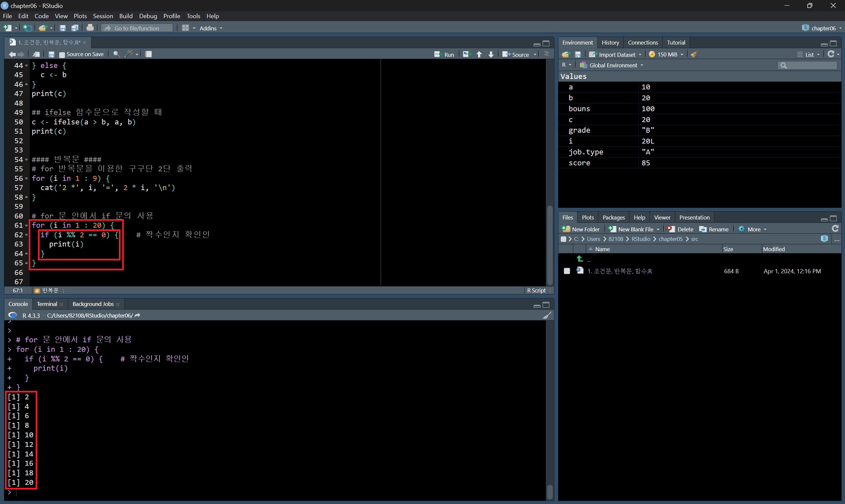
Task: Click the New Folder icon in Files
Action: (566, 229)
